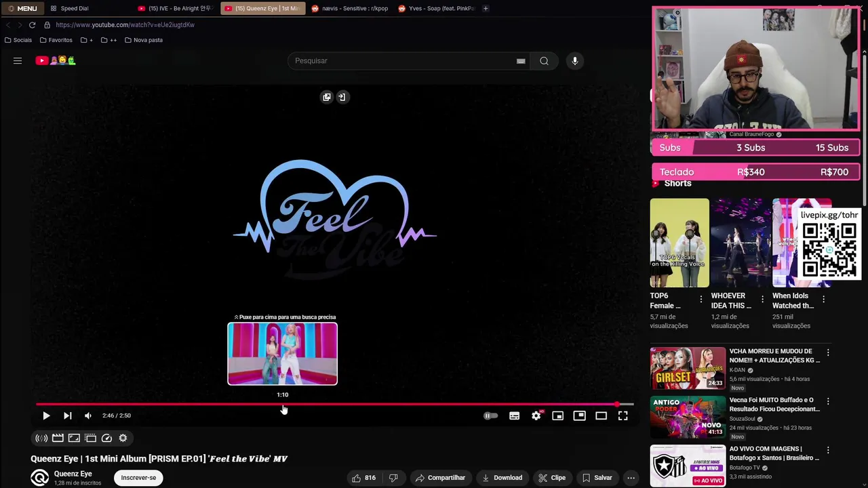
Task: Open the browser MENU button
Action: (x=22, y=8)
